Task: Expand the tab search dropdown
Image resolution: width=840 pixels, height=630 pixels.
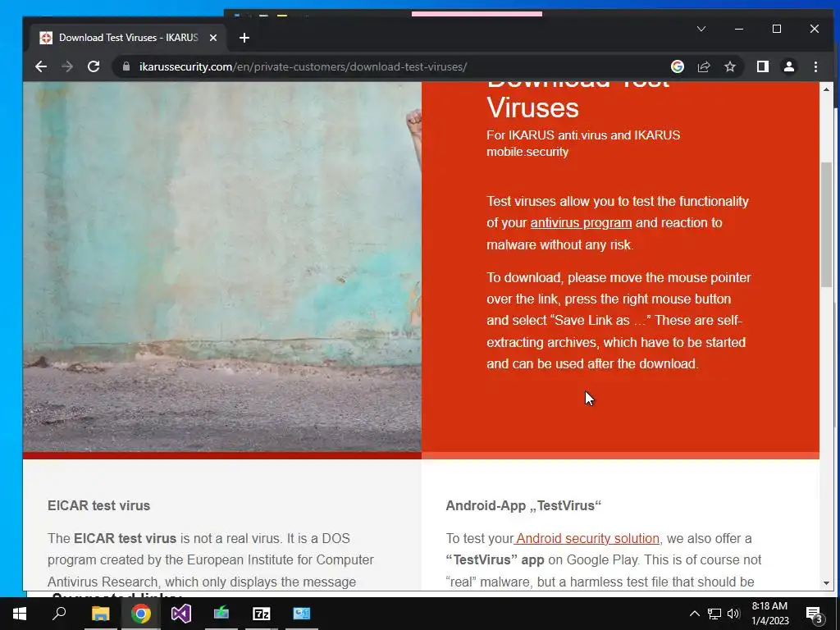Action: [x=701, y=29]
